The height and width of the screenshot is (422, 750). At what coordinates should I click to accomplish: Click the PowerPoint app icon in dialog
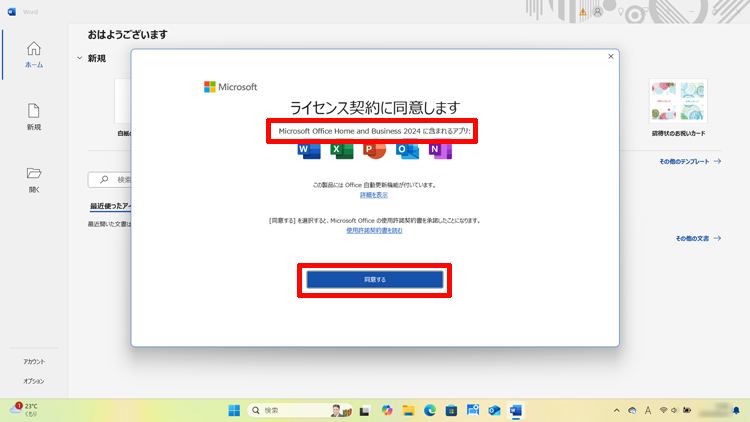click(374, 150)
